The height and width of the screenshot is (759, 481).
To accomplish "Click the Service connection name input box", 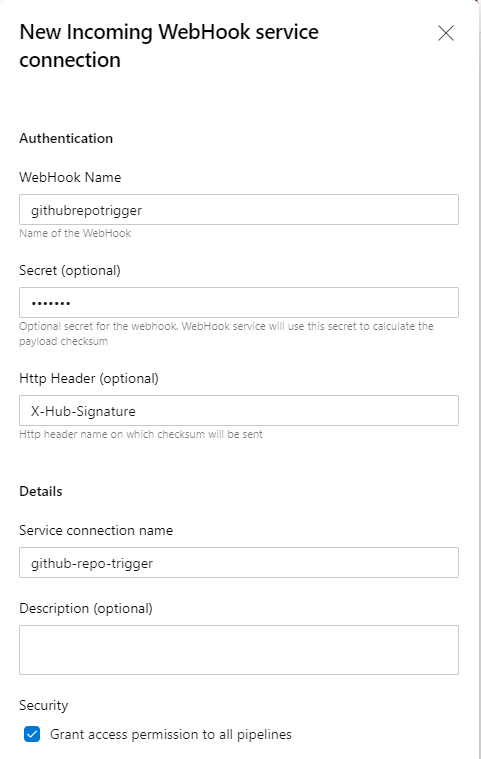I will click(239, 562).
